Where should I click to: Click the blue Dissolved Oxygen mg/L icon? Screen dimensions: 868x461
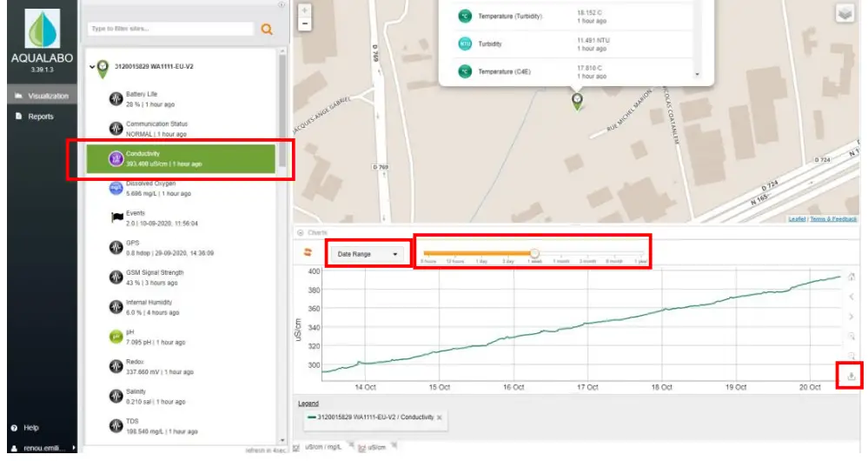116,189
